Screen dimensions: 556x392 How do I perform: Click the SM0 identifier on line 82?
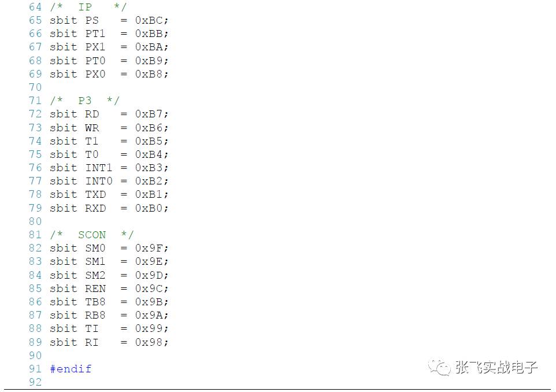coord(95,248)
